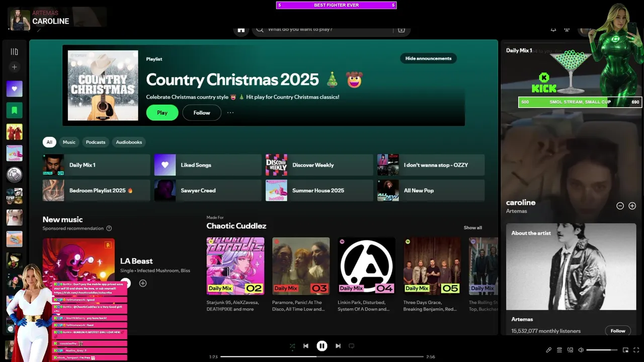This screenshot has height=362, width=644.
Task: Open Discover Weekly shortcut
Action: pos(319,165)
